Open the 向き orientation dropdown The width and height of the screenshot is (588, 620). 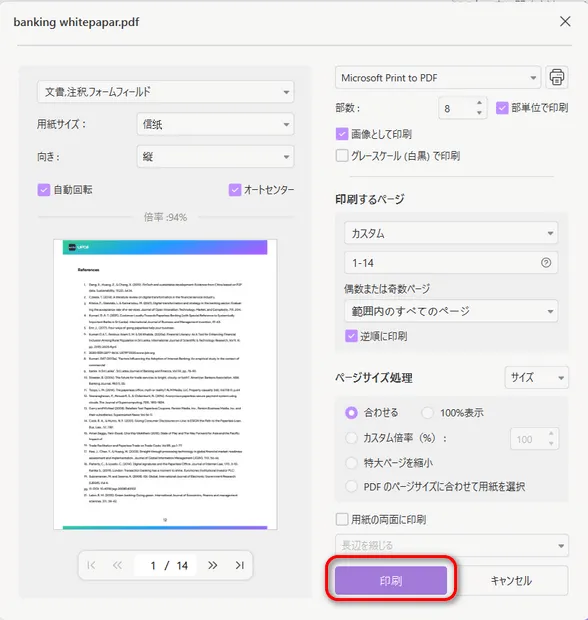(215, 157)
